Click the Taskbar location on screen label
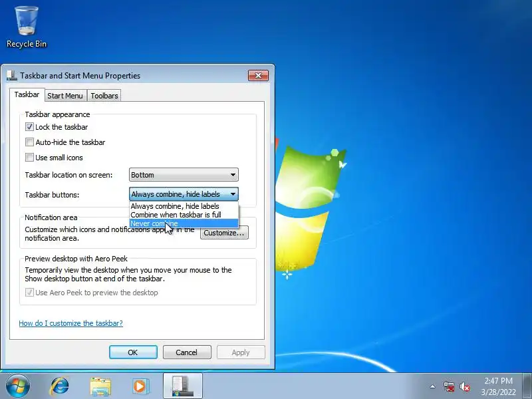The width and height of the screenshot is (532, 399). pos(68,175)
